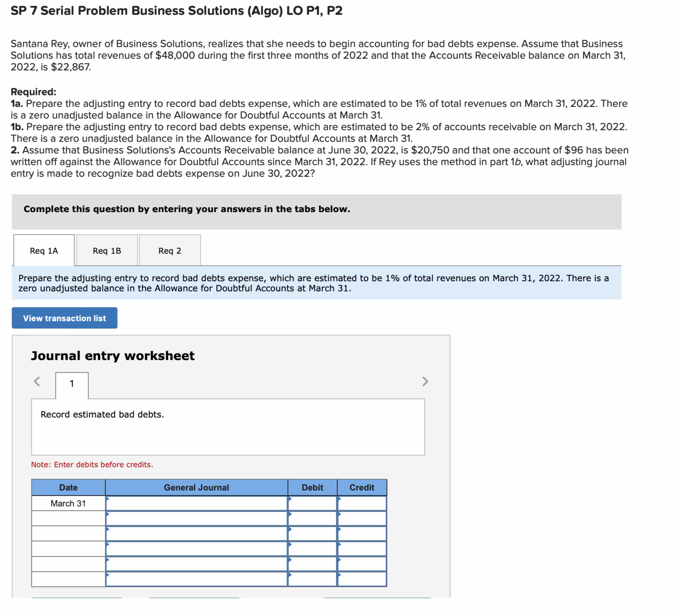Viewport: 674px width, 616px height.
Task: Click the Date cell on the second journal row
Action: (x=68, y=518)
